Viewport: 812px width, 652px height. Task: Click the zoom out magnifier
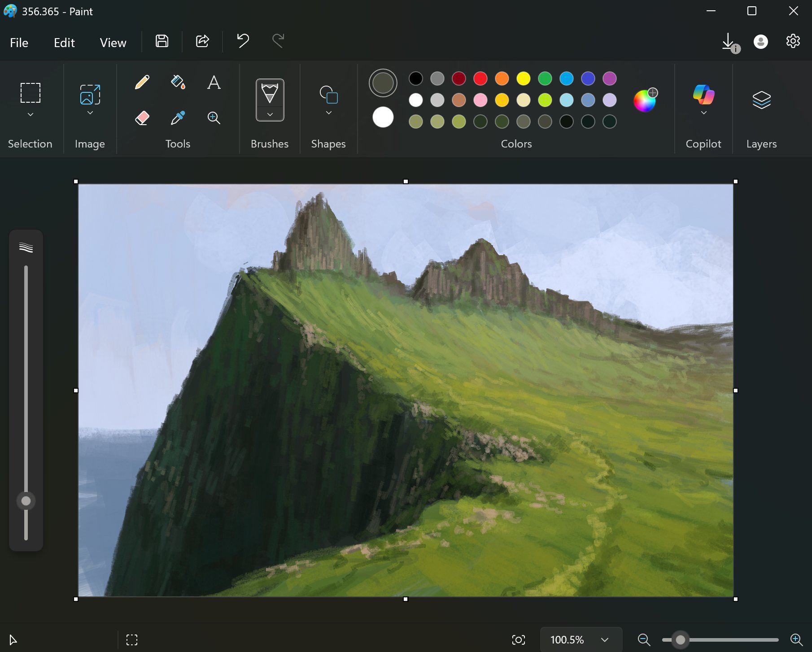[x=644, y=640]
